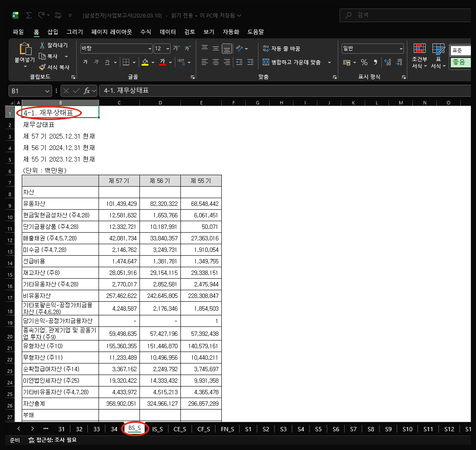Click the previous sheet scroll arrow
476x450 pixels.
pyautogui.click(x=19, y=428)
